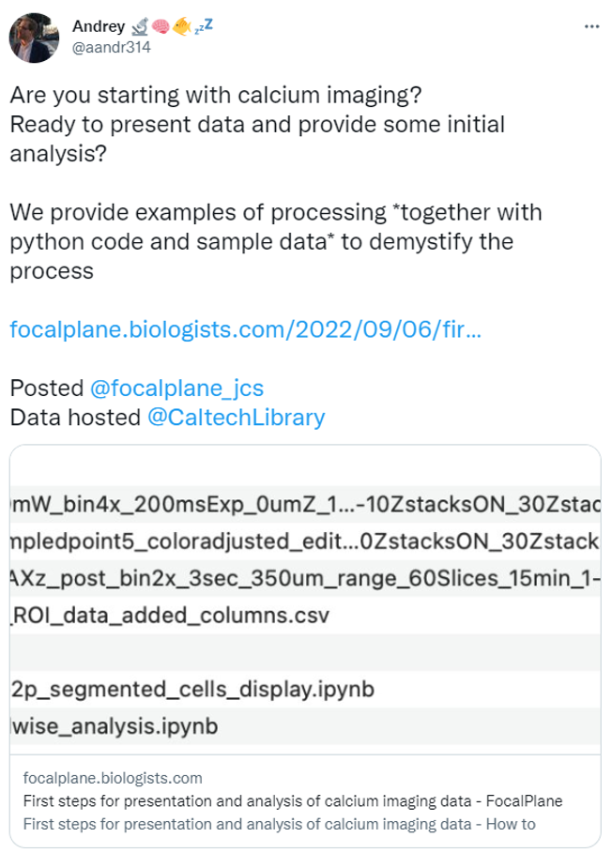Click the card description ending in How to
Screen dimensions: 612x868
(278, 824)
